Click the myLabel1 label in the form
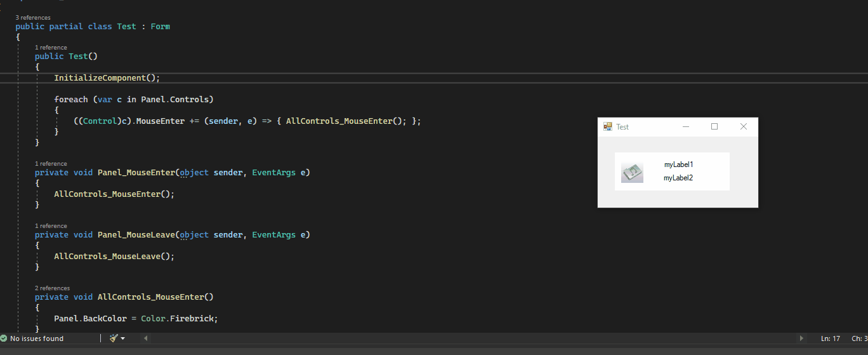The image size is (868, 355). click(679, 164)
